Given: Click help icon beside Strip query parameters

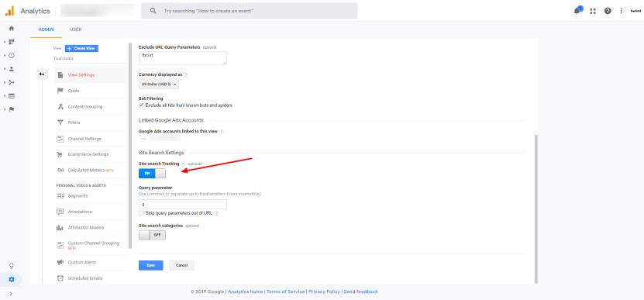Looking at the screenshot, I should 216,214.
